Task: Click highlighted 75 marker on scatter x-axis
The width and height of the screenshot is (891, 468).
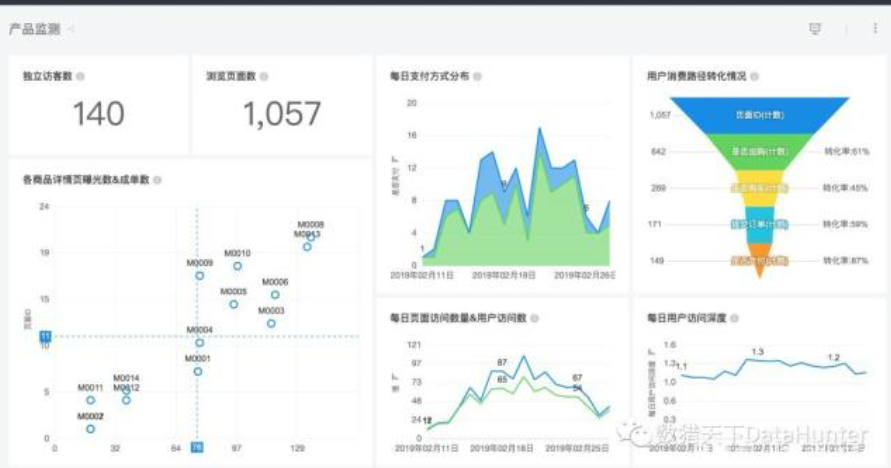Action: click(197, 448)
